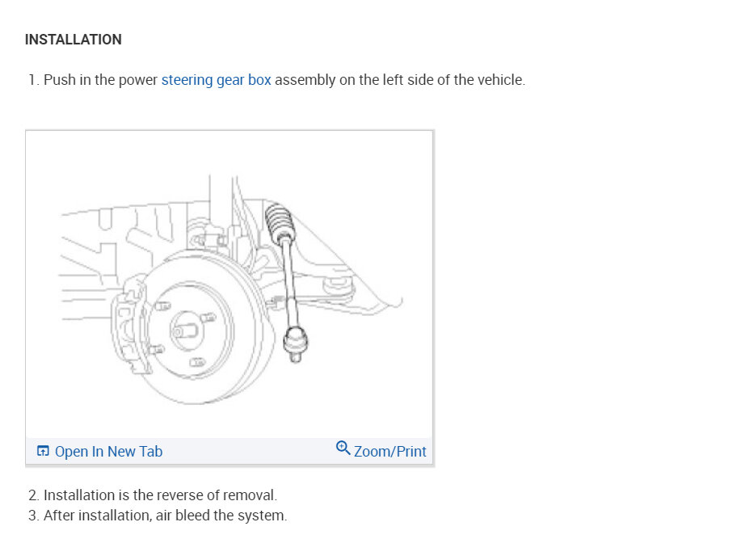Image resolution: width=733 pixels, height=560 pixels.
Task: Open the "steering gear box" hyperlink
Action: point(216,80)
